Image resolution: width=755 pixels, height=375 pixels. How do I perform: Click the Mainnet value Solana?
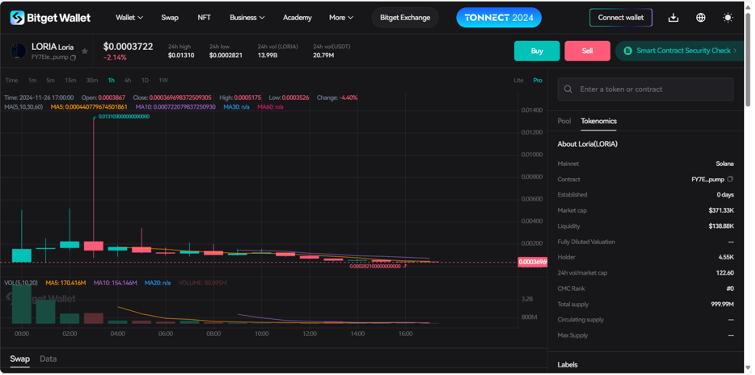point(725,164)
